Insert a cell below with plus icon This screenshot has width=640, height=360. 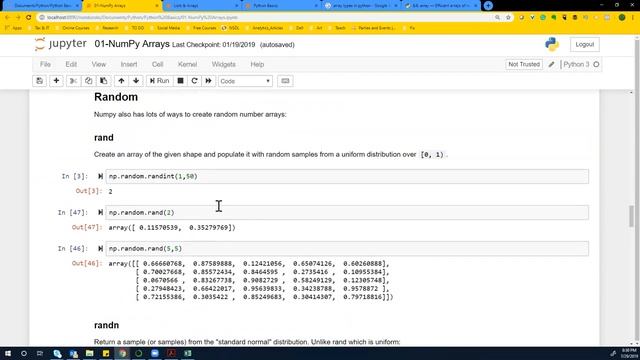[x=56, y=81]
